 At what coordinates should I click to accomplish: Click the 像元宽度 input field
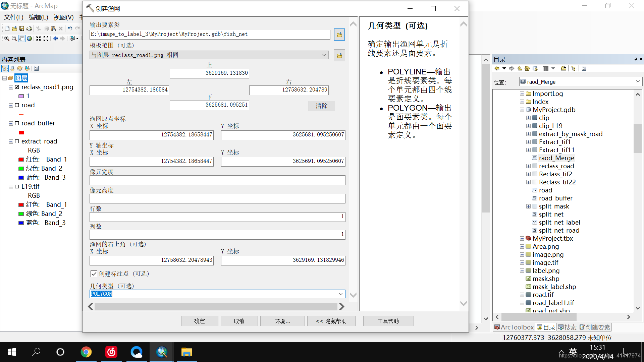pos(217,180)
